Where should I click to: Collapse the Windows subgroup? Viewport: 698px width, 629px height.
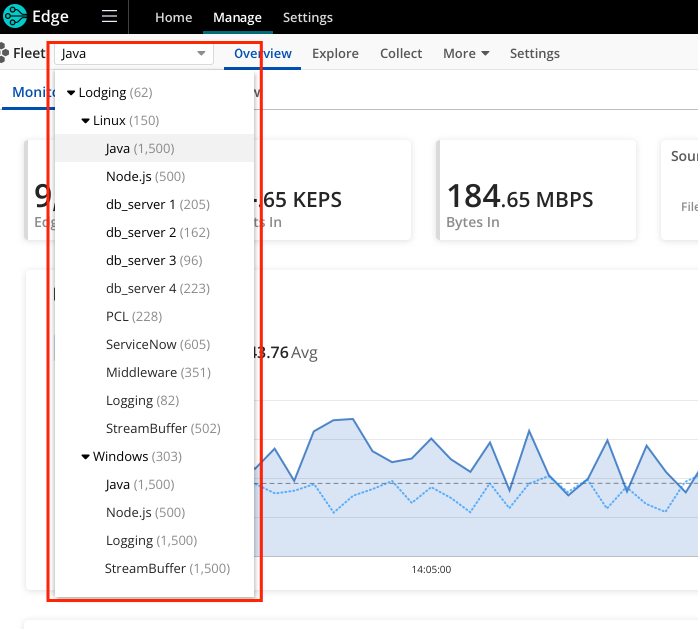pyautogui.click(x=86, y=457)
